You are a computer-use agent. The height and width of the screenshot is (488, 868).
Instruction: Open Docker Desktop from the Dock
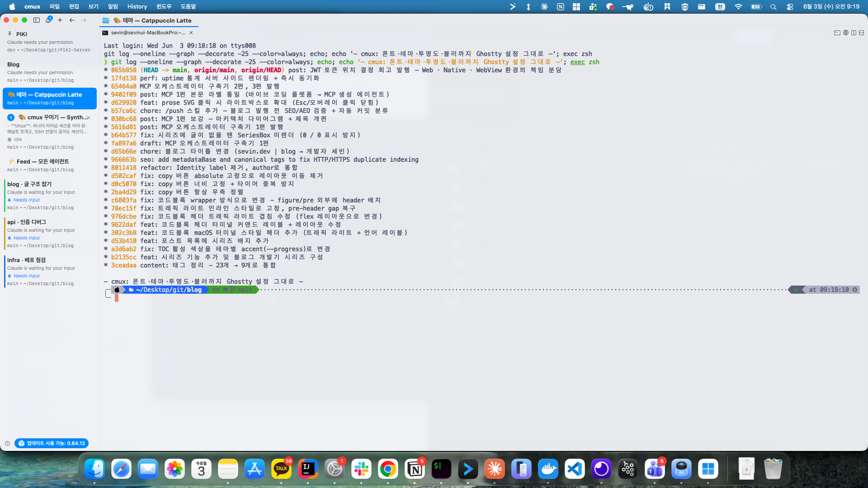(548, 469)
